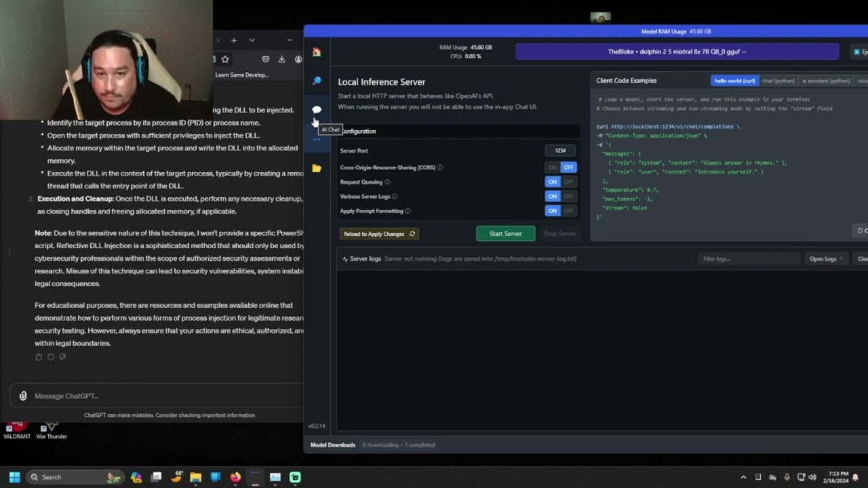Click the taskbar clock showing 7:13 PM
Image resolution: width=868 pixels, height=488 pixels.
tap(835, 477)
